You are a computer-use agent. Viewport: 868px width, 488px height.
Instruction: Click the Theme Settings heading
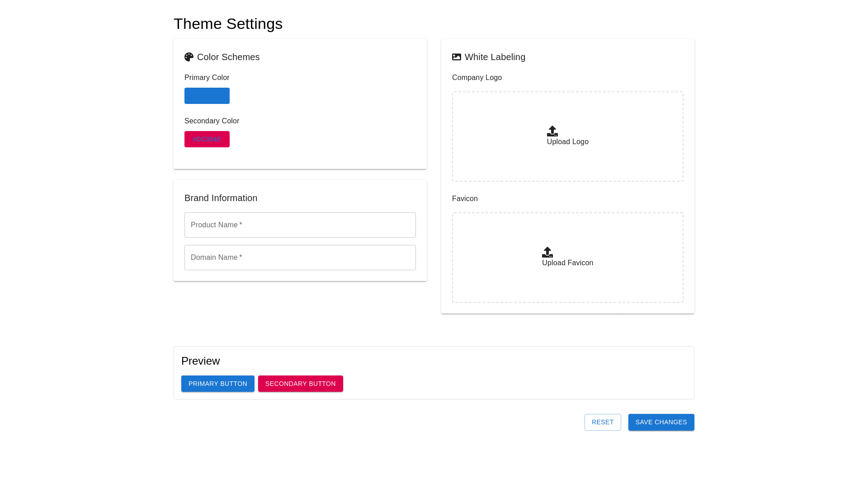tap(228, 24)
